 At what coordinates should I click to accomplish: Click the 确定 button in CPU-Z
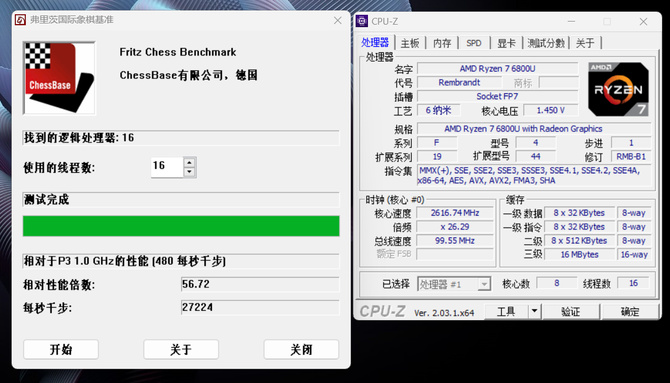pos(630,312)
